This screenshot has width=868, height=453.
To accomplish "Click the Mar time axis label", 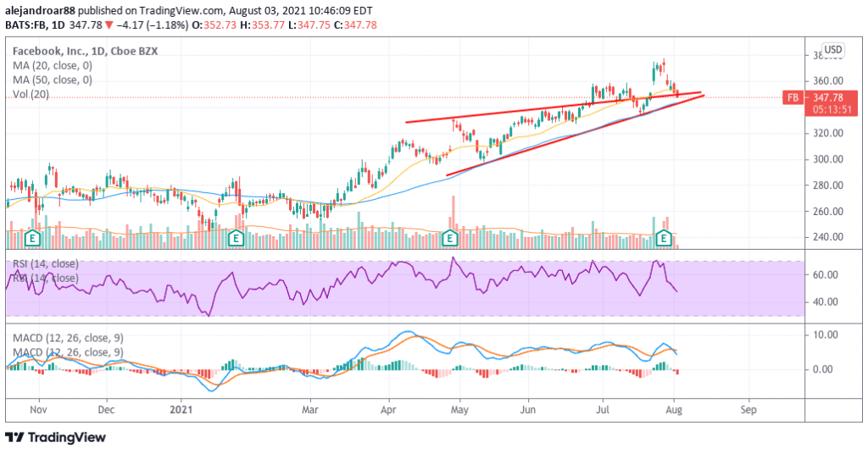I will (310, 410).
